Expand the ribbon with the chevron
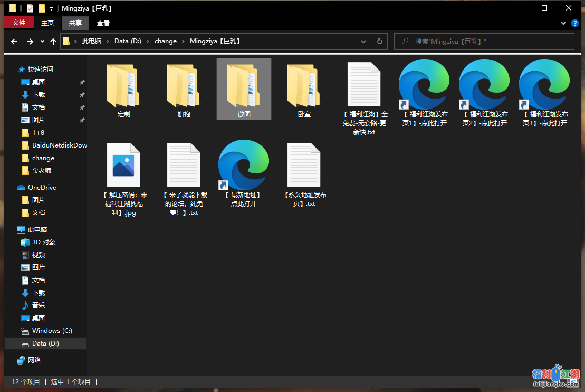The width and height of the screenshot is (585, 392). tap(563, 23)
